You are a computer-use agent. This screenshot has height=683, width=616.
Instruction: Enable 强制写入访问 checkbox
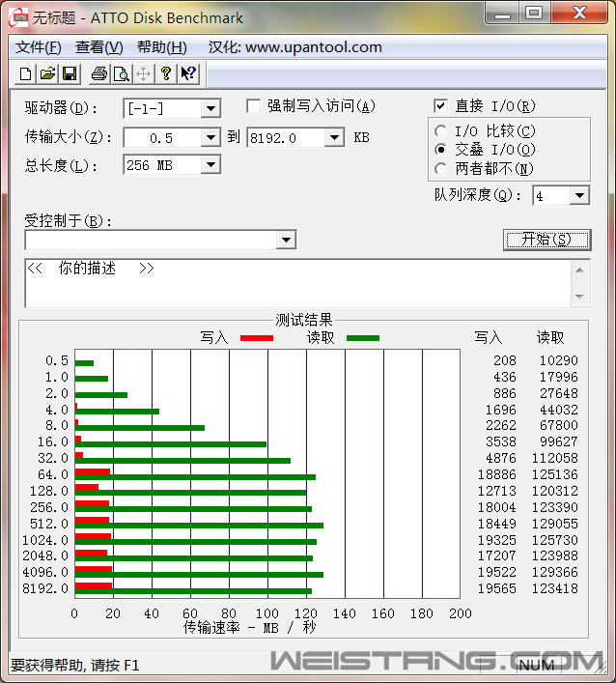[253, 106]
